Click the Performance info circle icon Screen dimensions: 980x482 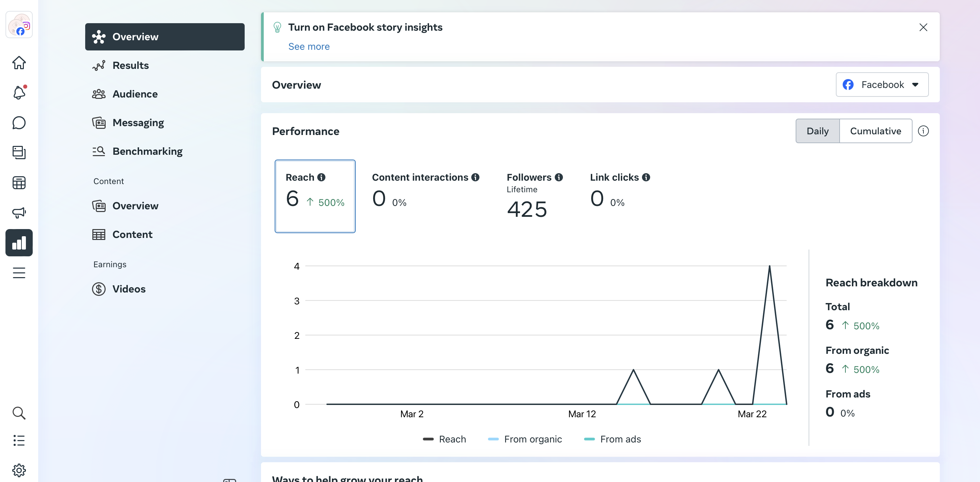[x=923, y=131]
